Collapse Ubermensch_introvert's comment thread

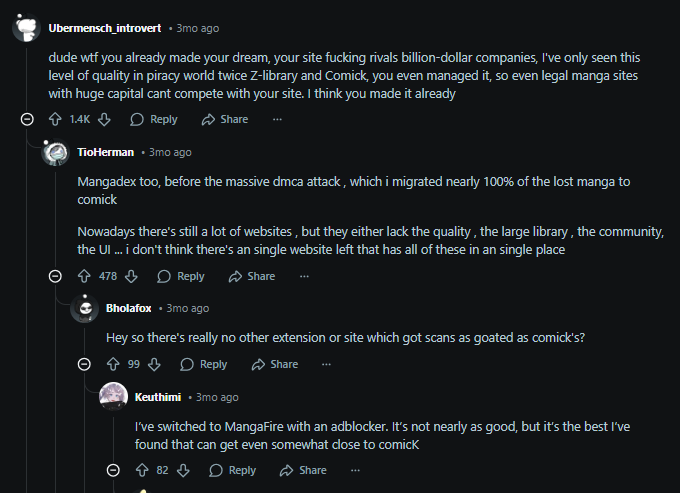[27, 119]
